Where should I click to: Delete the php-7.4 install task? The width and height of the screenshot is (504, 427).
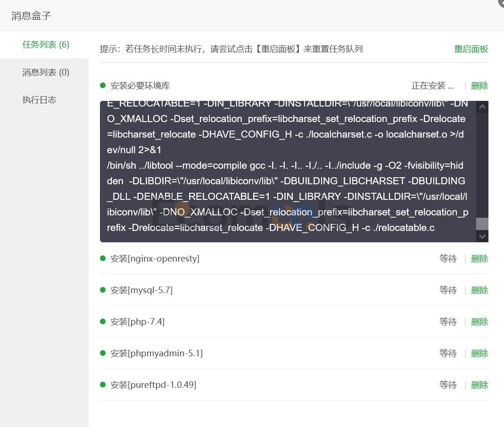[x=479, y=321]
